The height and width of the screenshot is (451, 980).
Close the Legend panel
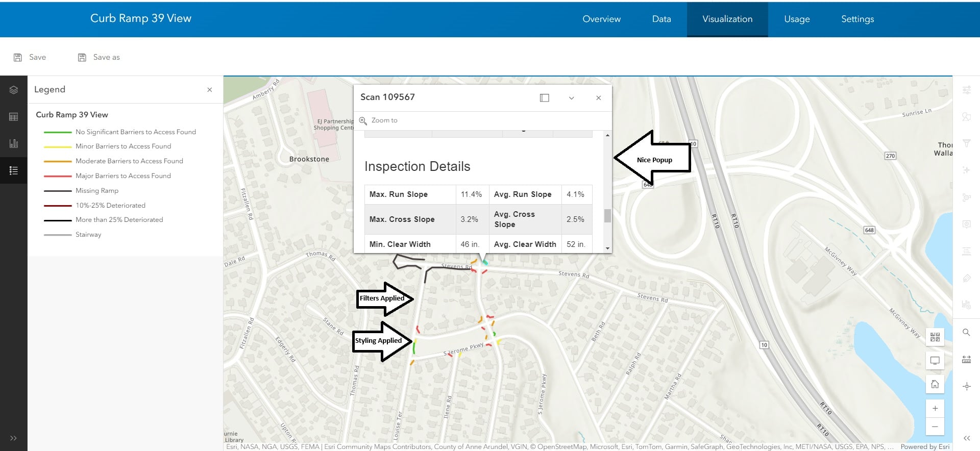point(210,90)
